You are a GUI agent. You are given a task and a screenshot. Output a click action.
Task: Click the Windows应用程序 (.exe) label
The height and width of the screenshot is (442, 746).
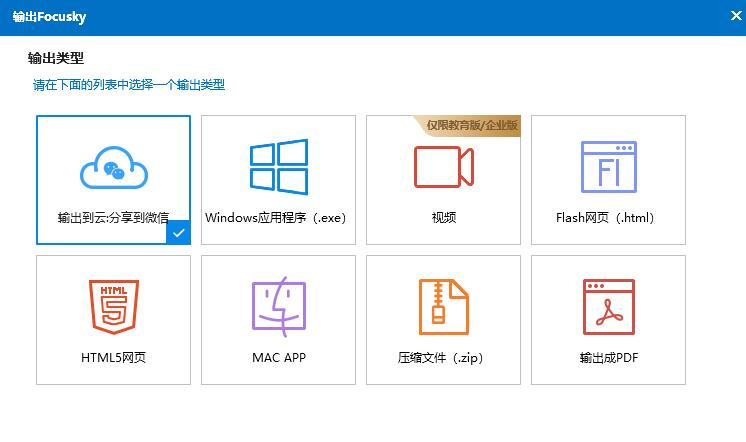pos(275,218)
